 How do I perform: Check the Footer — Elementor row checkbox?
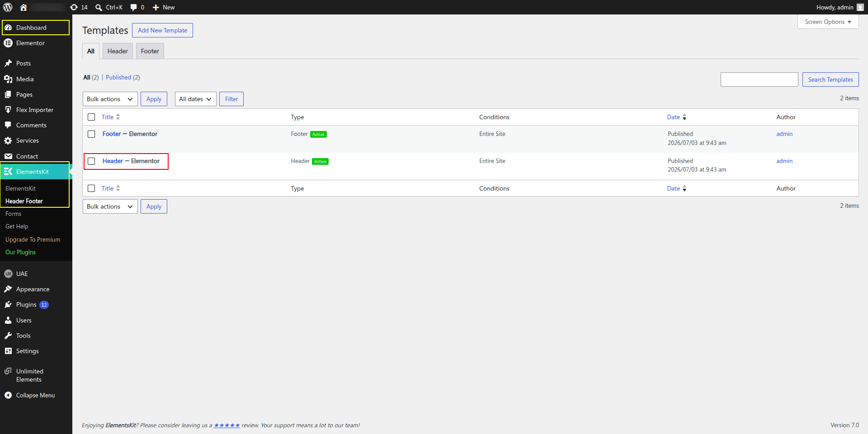[x=91, y=134]
